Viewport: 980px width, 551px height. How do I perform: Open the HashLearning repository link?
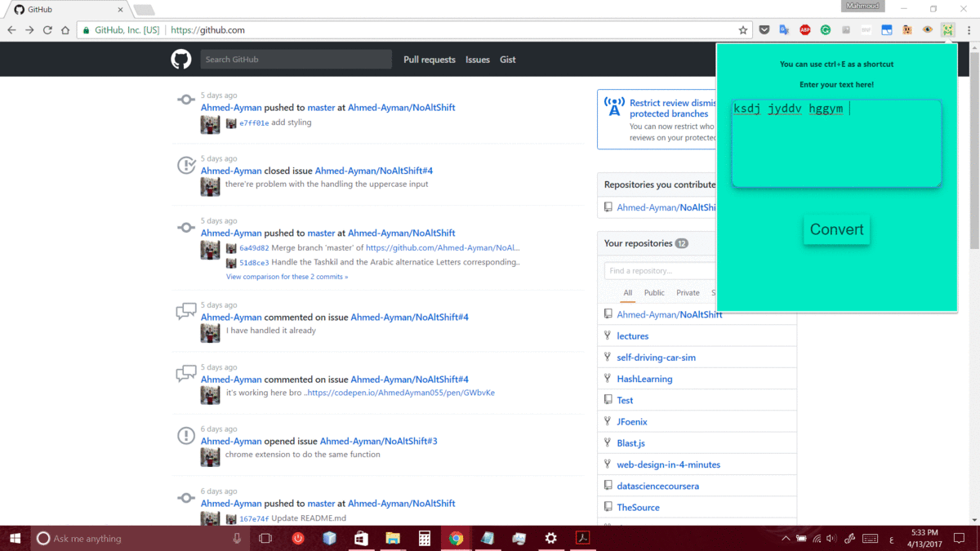(645, 379)
